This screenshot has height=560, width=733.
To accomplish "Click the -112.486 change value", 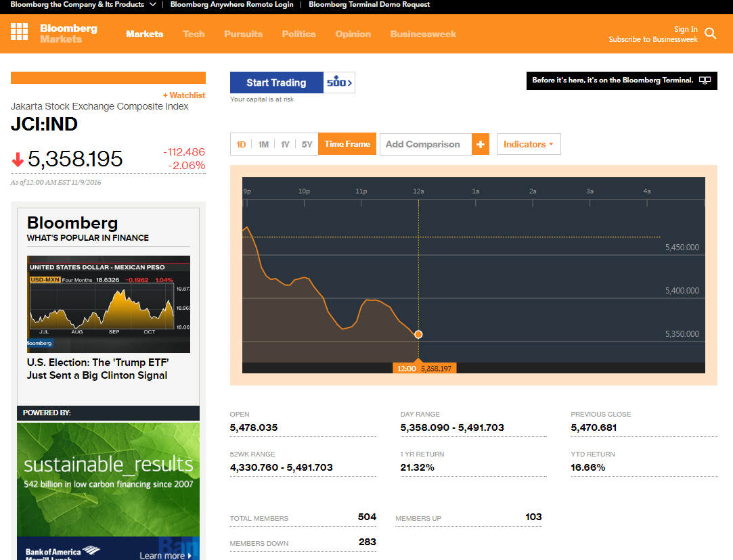I will pos(184,151).
